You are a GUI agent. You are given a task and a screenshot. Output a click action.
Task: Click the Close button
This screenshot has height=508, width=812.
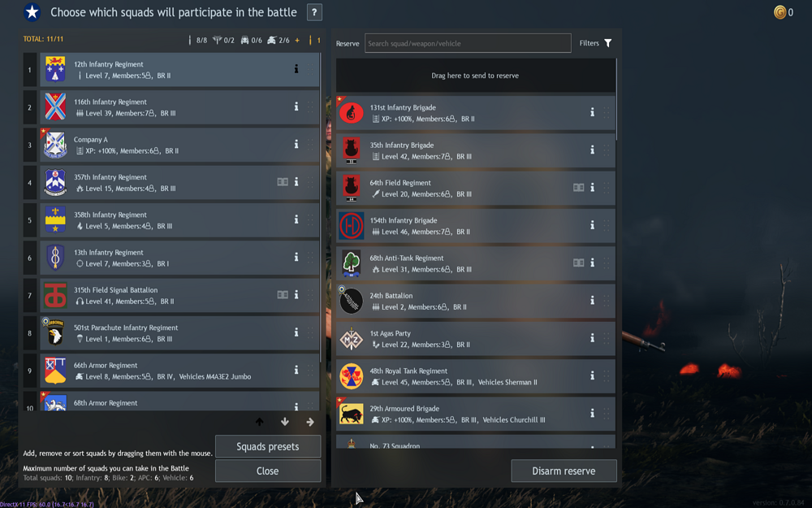[268, 471]
